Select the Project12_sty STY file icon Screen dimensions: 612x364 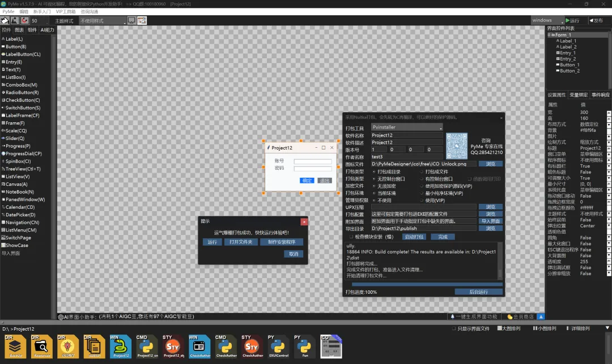coord(173,346)
